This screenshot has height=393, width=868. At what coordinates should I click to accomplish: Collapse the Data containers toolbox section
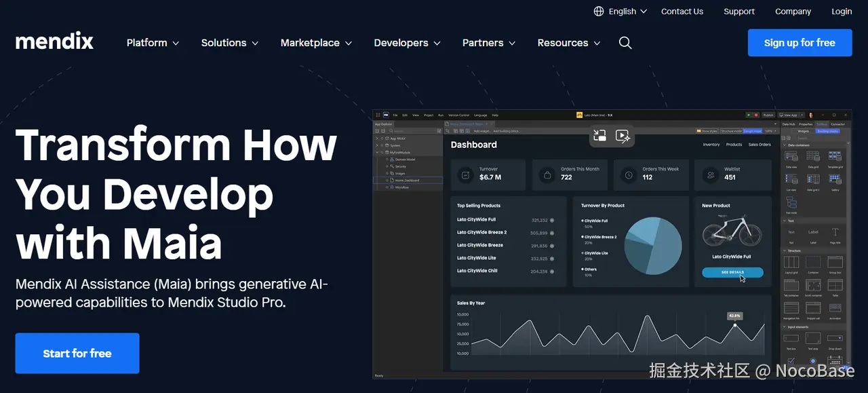785,145
